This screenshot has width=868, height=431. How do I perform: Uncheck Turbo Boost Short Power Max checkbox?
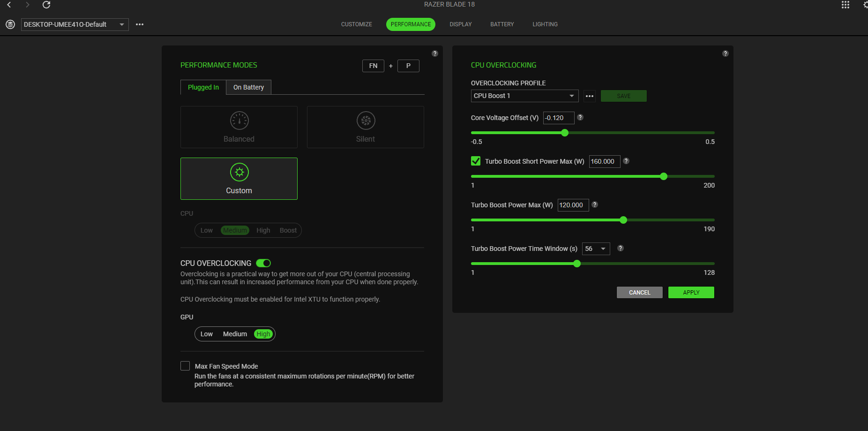[476, 161]
